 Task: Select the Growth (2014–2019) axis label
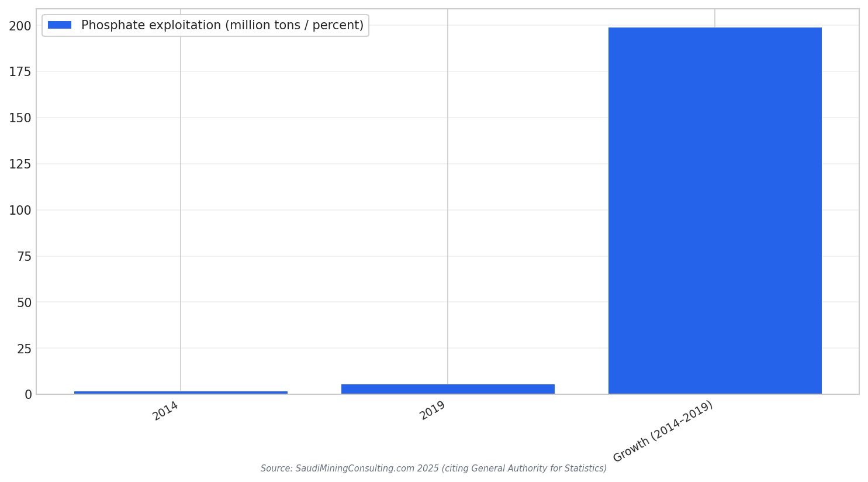[x=663, y=431]
